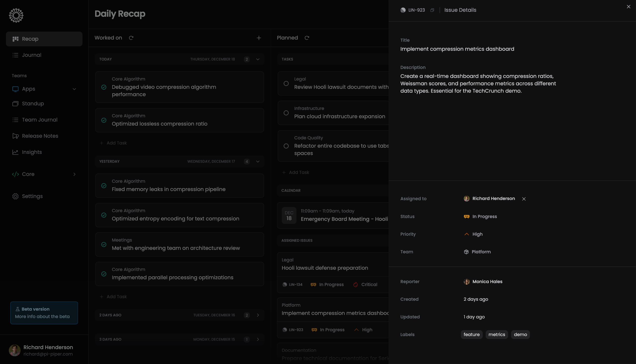
Task: Uncheck Optimized lossless compression ratio task
Action: click(104, 120)
